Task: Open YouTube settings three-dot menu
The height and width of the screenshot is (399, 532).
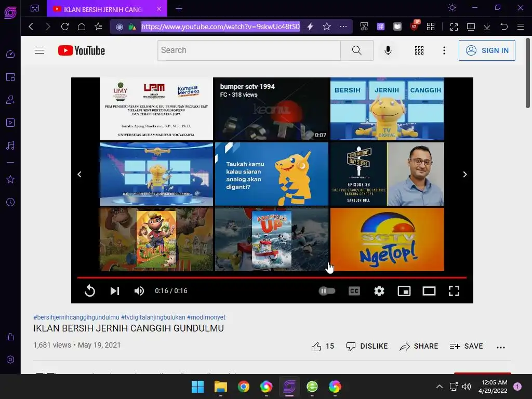Action: coord(444,50)
